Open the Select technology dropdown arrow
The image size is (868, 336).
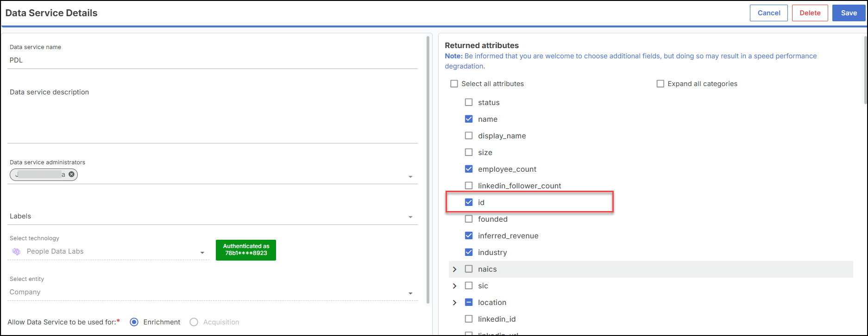[x=202, y=253]
